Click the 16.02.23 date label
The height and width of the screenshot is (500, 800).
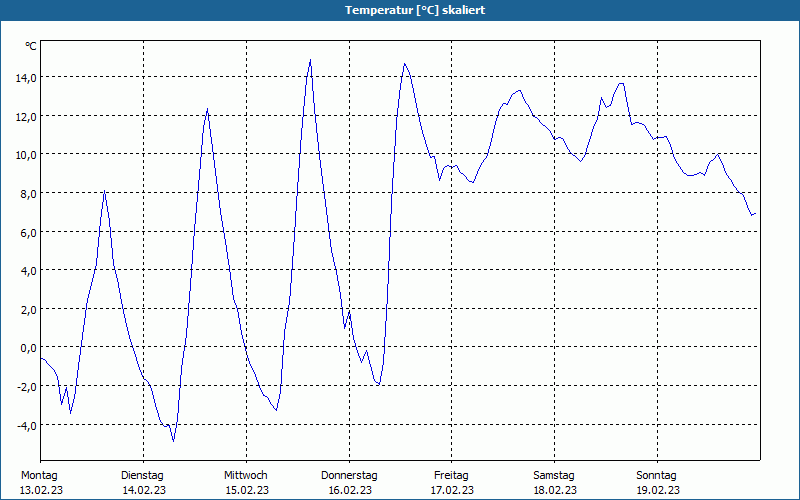[350, 490]
